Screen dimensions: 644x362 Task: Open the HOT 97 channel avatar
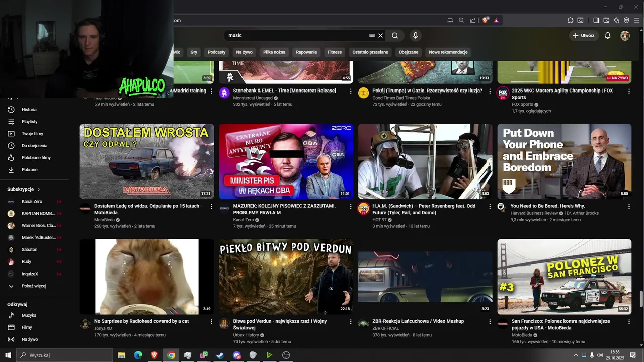point(364,209)
